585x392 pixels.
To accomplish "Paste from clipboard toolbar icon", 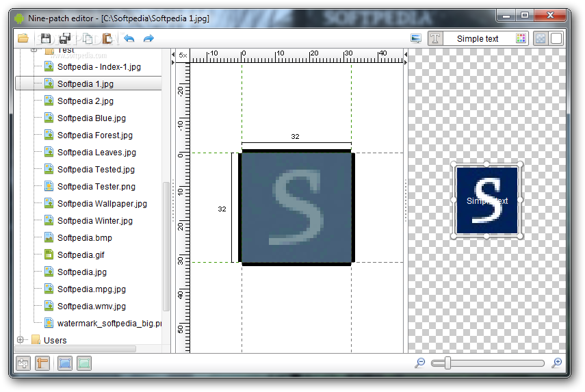I will point(107,38).
